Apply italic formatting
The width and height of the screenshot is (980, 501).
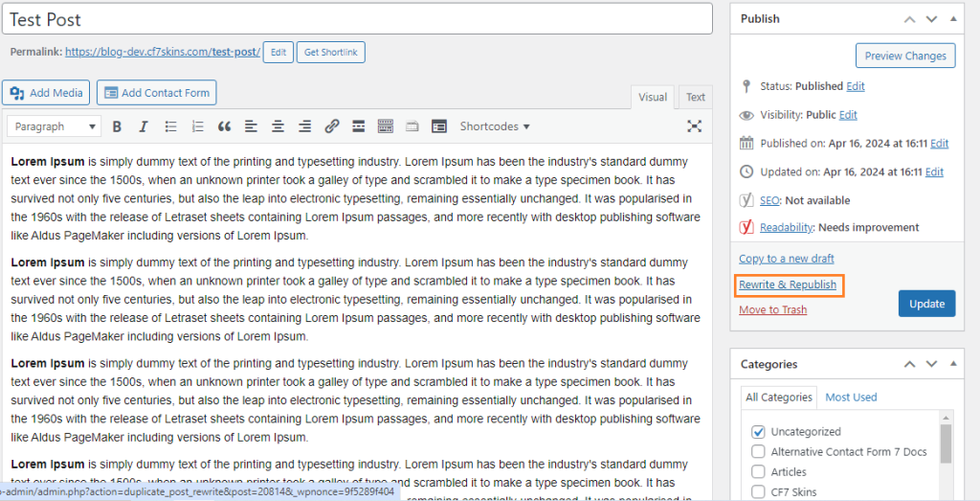click(144, 126)
